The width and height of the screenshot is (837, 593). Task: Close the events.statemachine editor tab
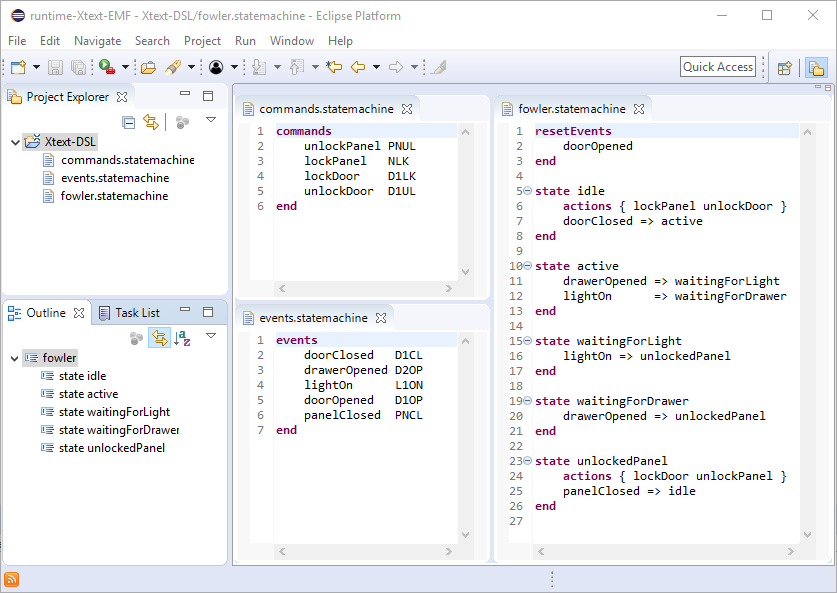(x=381, y=318)
